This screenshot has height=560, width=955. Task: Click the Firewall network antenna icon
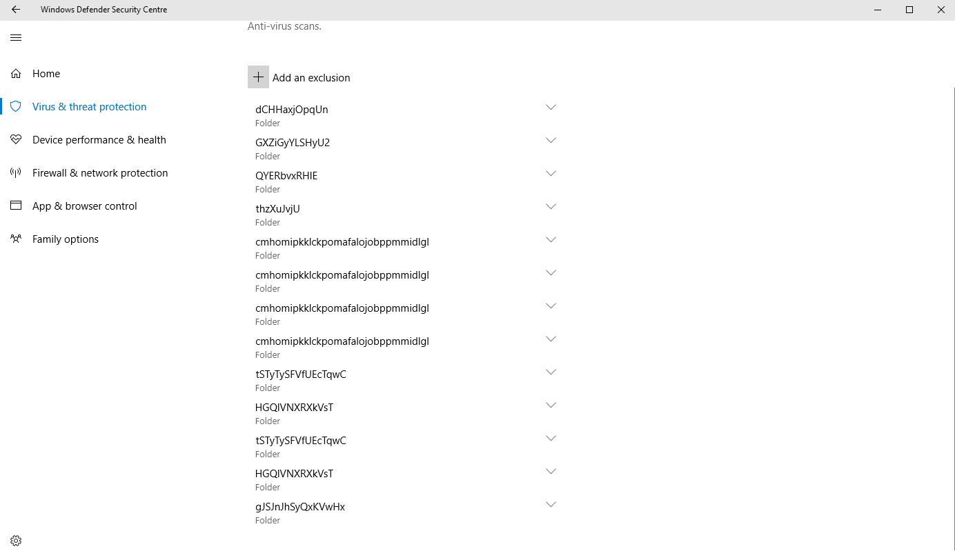click(x=16, y=173)
